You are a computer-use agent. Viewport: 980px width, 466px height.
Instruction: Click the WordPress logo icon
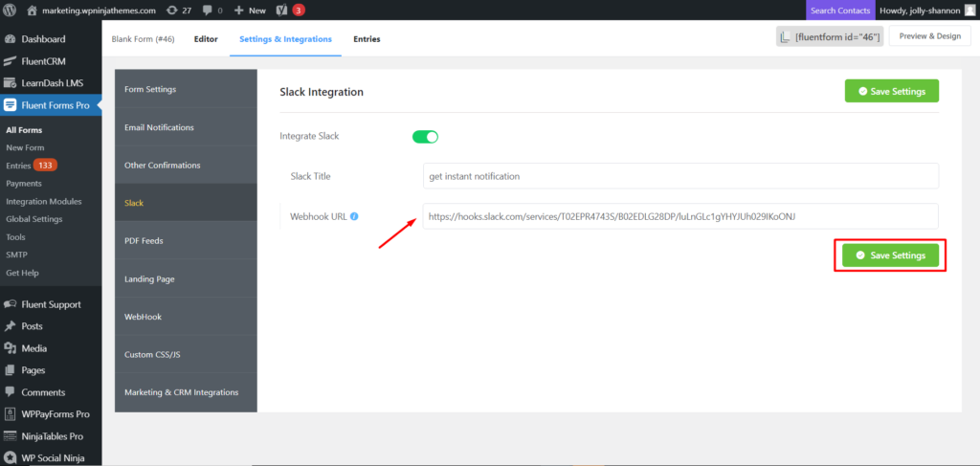(10, 10)
